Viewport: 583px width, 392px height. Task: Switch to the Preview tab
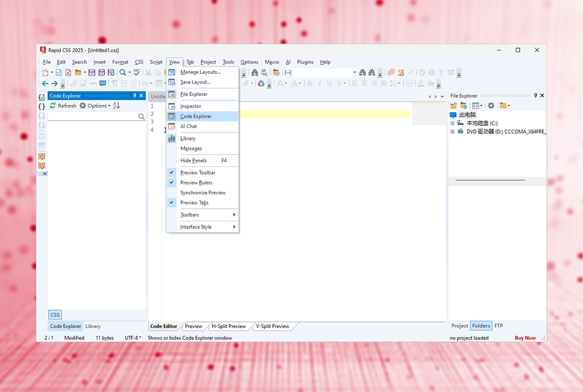click(x=194, y=326)
